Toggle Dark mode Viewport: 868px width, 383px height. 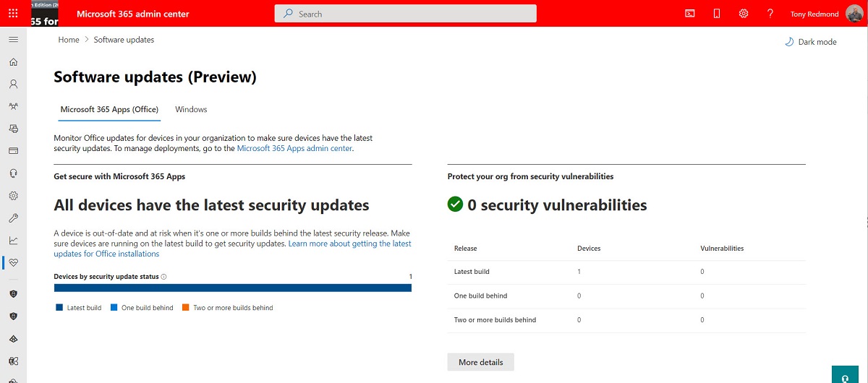(x=811, y=42)
